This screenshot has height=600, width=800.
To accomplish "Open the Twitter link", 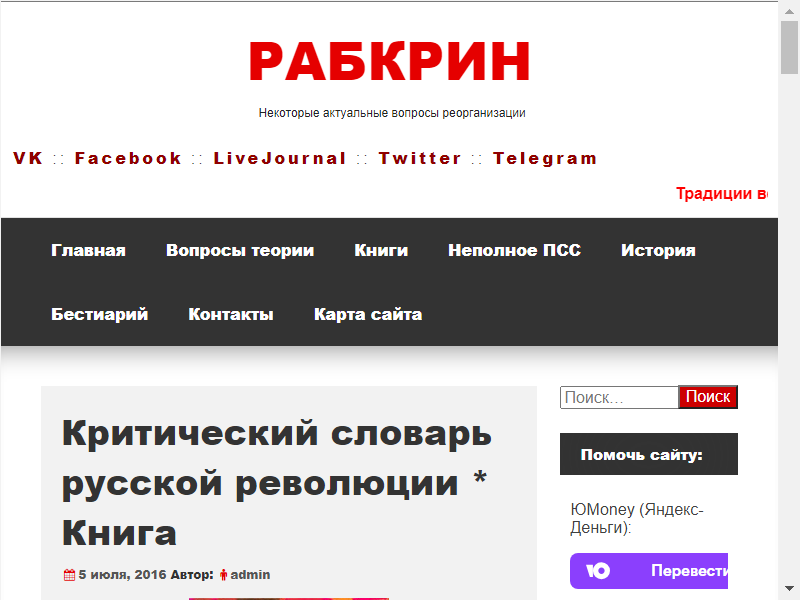I will (x=420, y=158).
